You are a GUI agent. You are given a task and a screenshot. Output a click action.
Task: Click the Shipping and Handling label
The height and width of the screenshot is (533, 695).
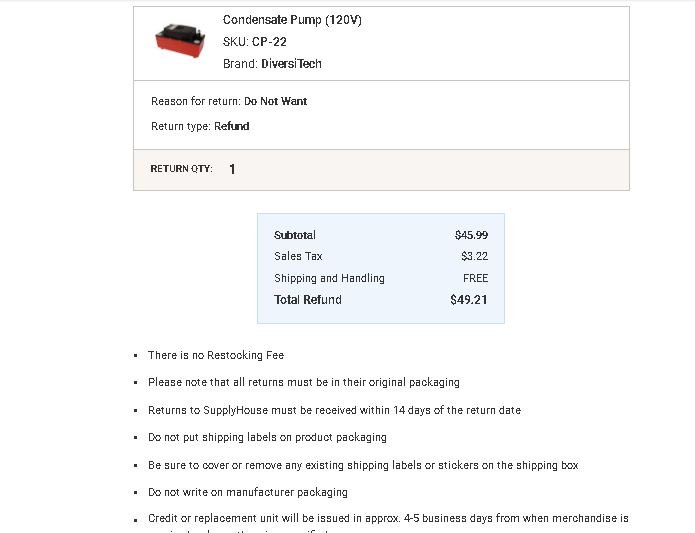pos(329,278)
